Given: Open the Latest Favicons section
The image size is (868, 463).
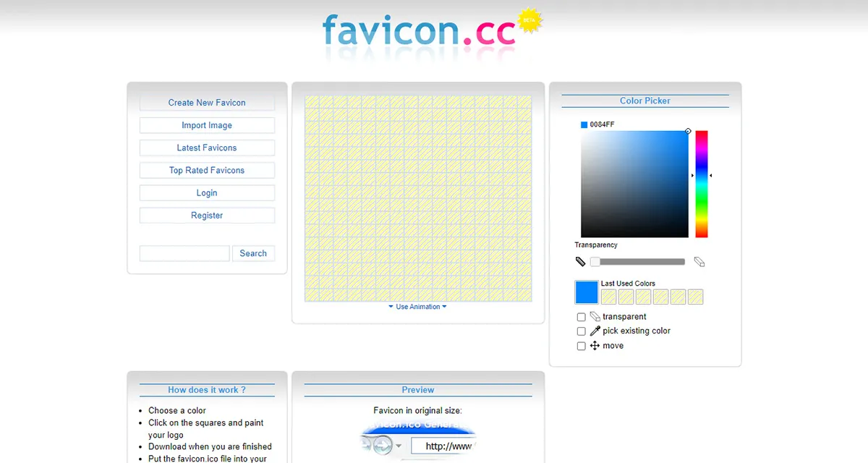Looking at the screenshot, I should tap(207, 148).
